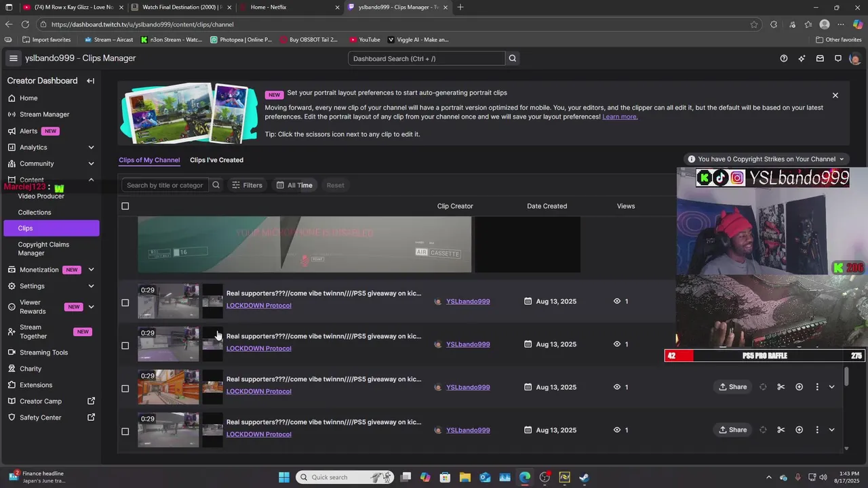Open the Windows Start menu
The image size is (868, 488).
[x=284, y=477]
